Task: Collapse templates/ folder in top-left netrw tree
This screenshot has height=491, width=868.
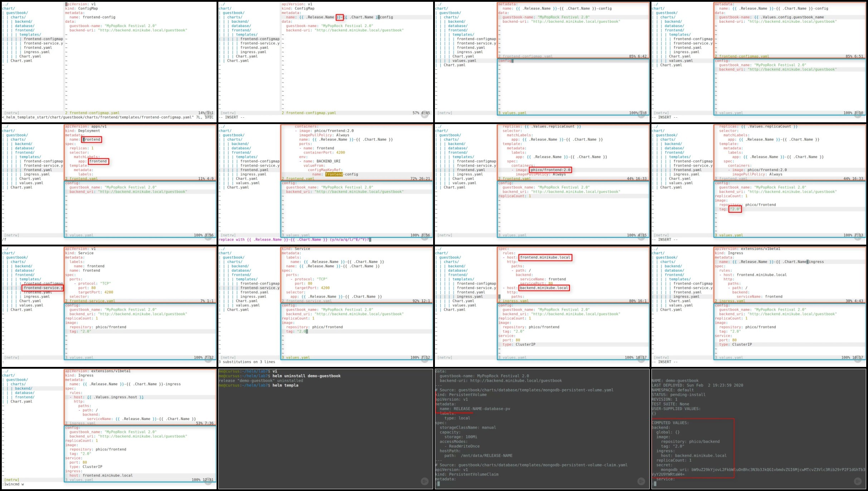Action: pos(30,35)
